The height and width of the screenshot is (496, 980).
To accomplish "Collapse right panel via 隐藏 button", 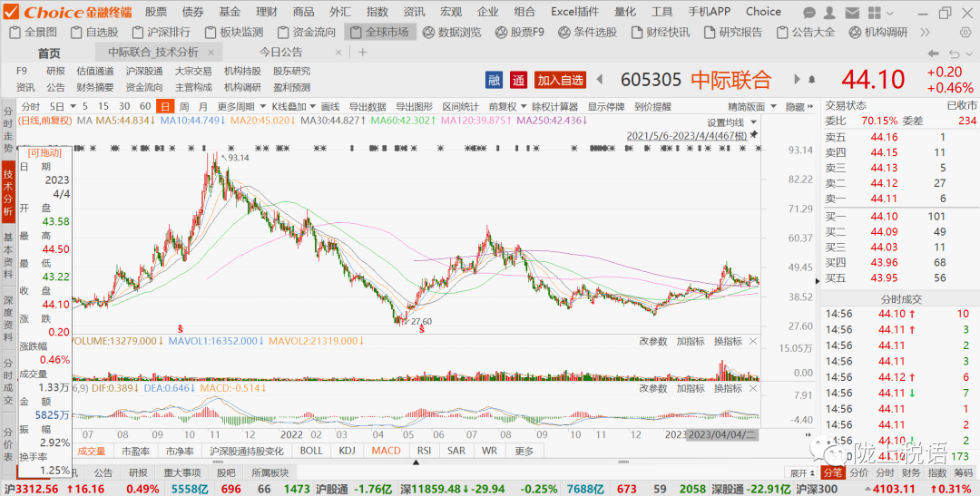I will coord(799,107).
